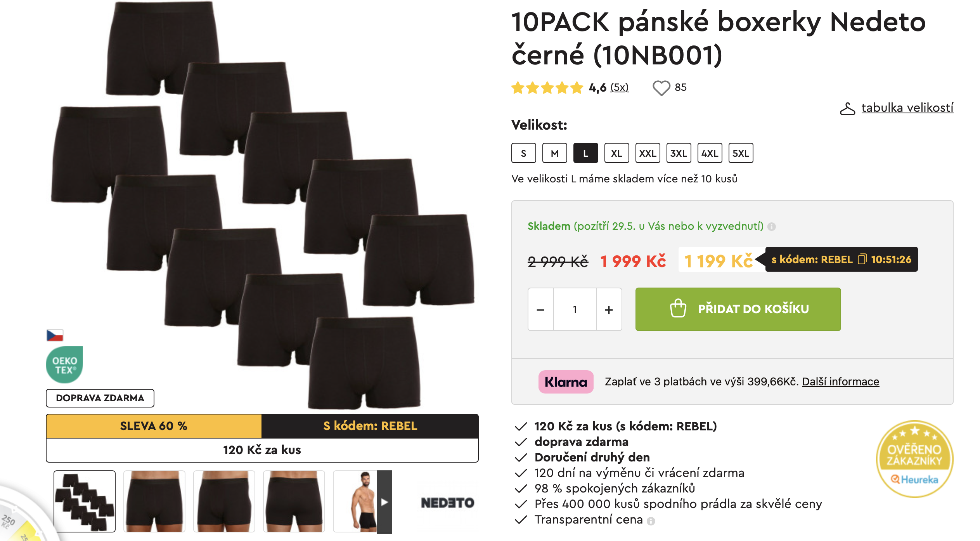Click the quantity input field
980x541 pixels.
(x=575, y=310)
